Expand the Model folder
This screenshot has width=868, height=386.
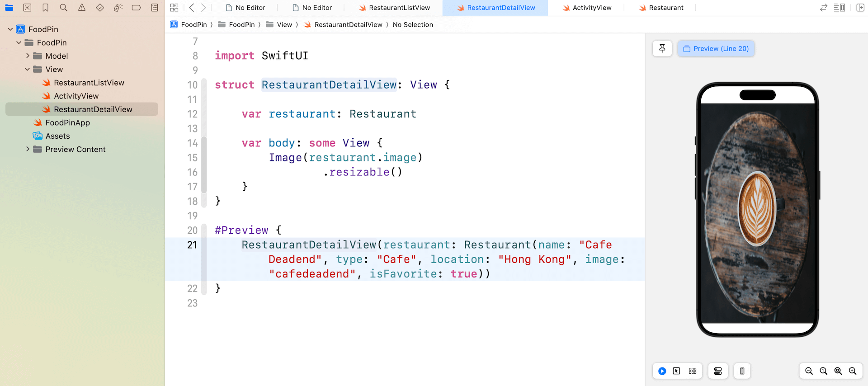28,56
